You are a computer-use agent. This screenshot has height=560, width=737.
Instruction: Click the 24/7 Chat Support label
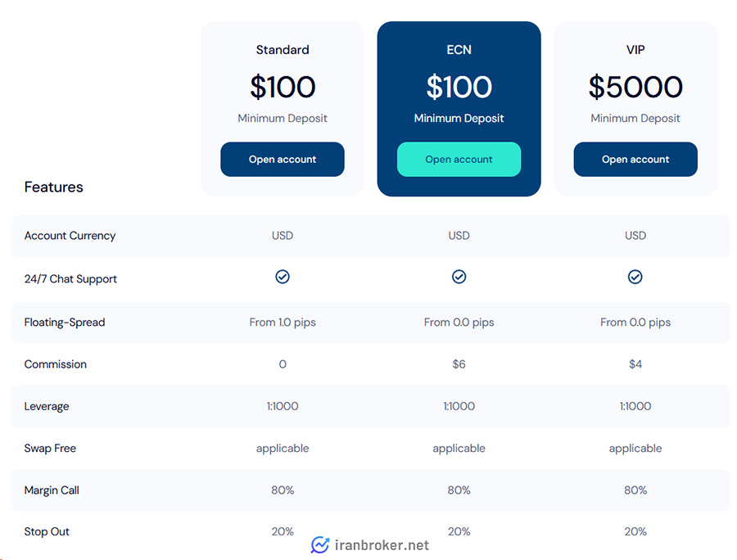pos(70,279)
